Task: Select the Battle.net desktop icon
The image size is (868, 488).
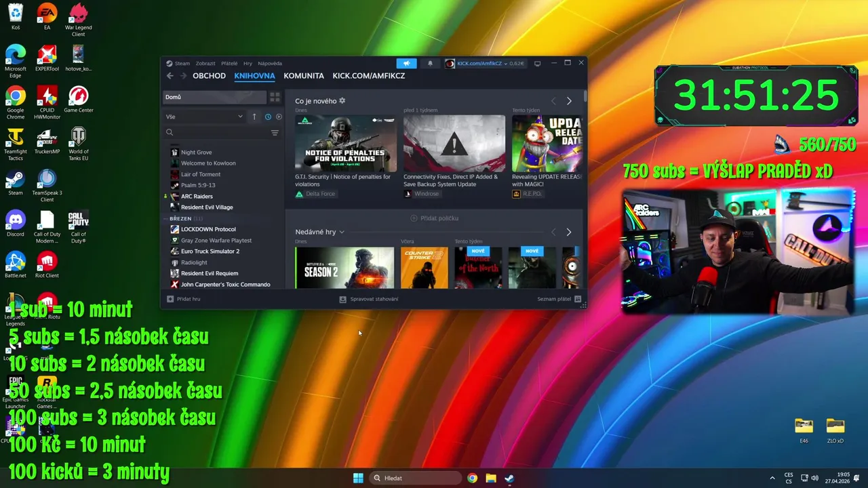Action: tap(15, 265)
